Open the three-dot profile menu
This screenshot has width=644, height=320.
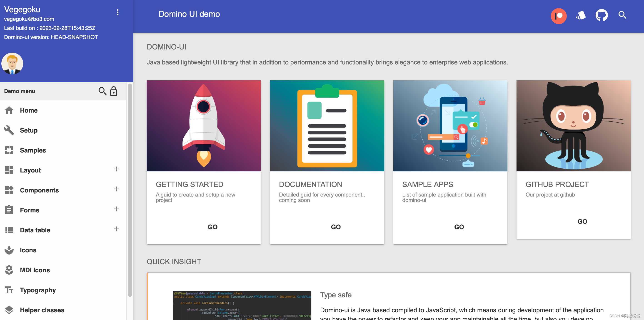(x=117, y=12)
